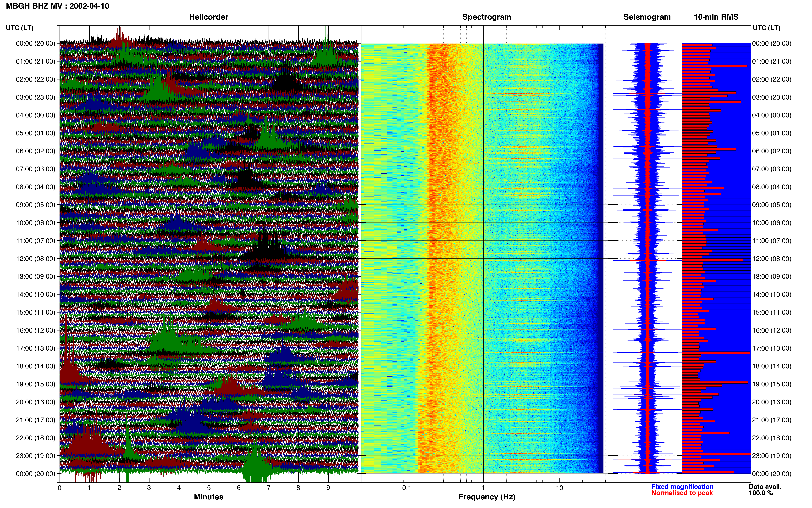Viewport: 812px width, 508px height.
Task: Click the '5' tick on the Minutes axis
Action: (209, 488)
